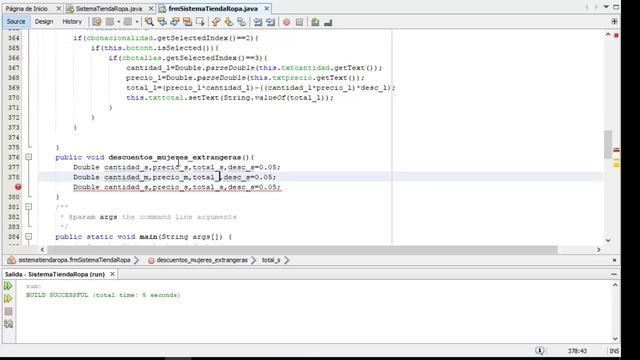This screenshot has width=640, height=360.
Task: Click the notifications icon in status bar
Action: coord(540,351)
